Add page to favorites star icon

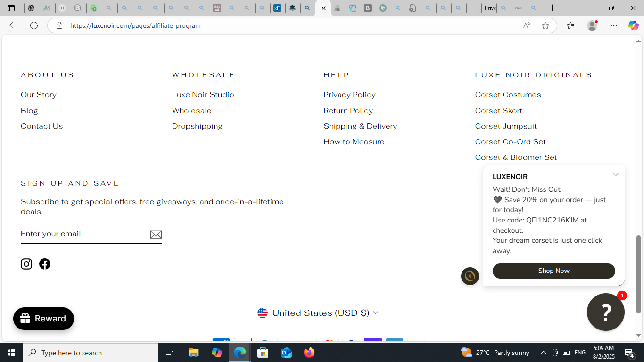coord(545,25)
